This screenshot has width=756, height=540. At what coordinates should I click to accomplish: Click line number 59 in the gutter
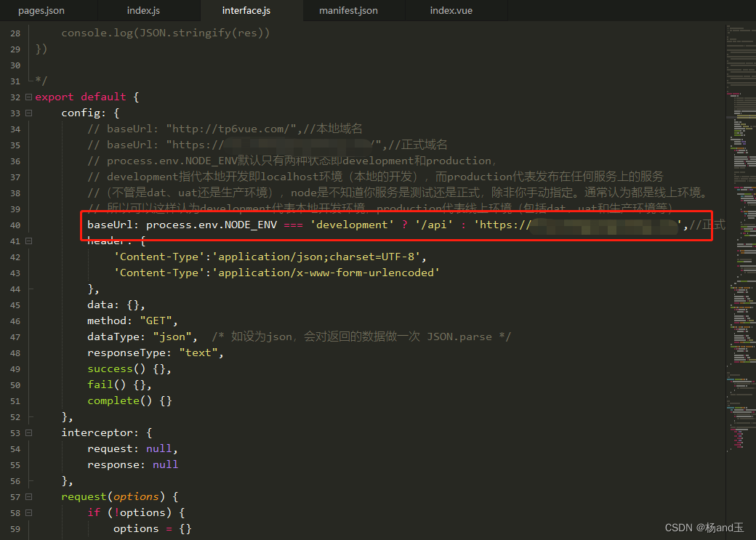coord(15,529)
